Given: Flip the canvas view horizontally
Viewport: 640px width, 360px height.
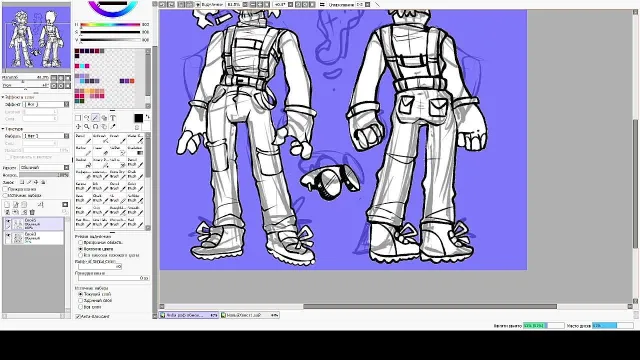Looking at the screenshot, I should tap(322, 4).
